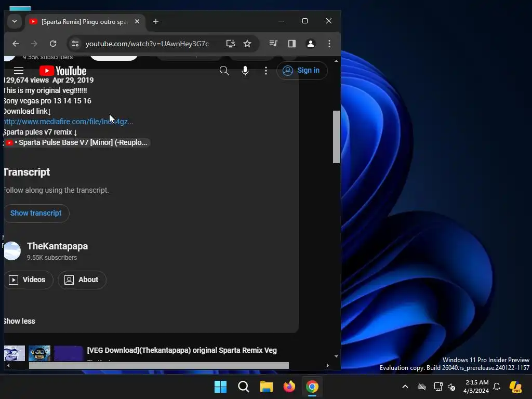Screen dimensions: 532x399
Task: Click the youtube.com URL address field
Action: click(x=147, y=44)
